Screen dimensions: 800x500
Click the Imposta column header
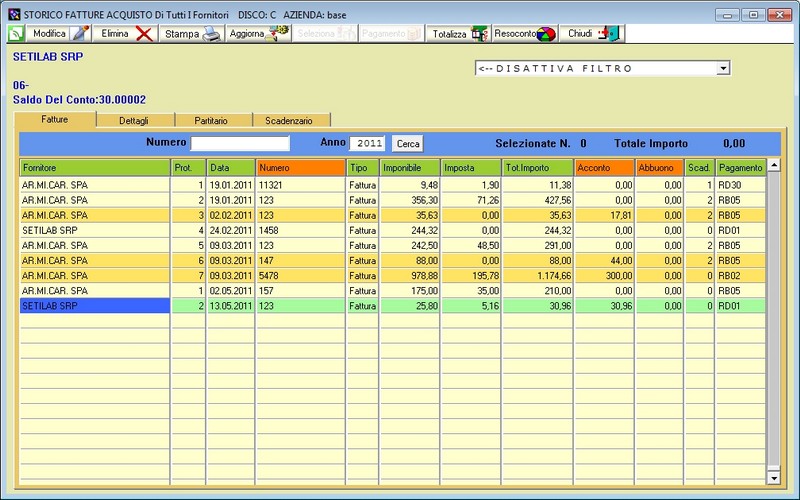pos(471,167)
